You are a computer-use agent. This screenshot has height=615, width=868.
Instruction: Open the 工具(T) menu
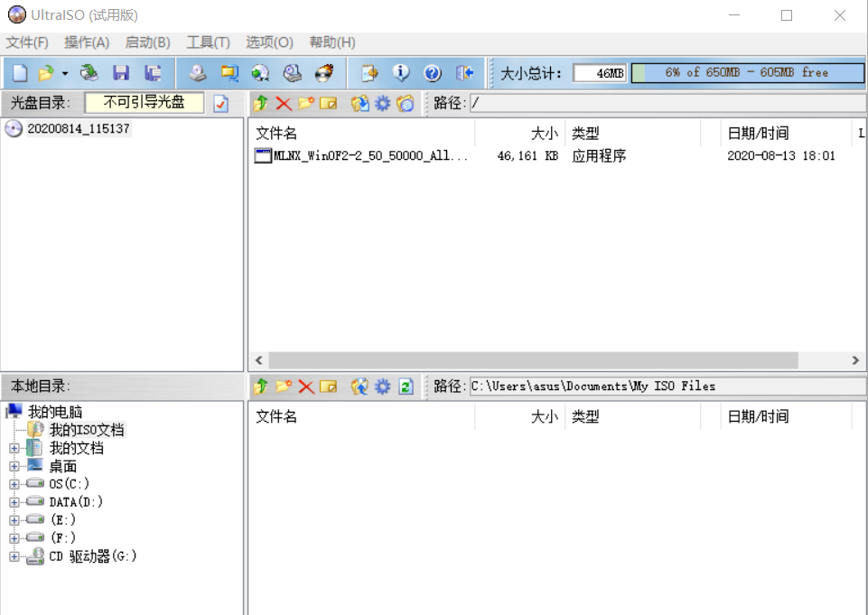coord(208,42)
